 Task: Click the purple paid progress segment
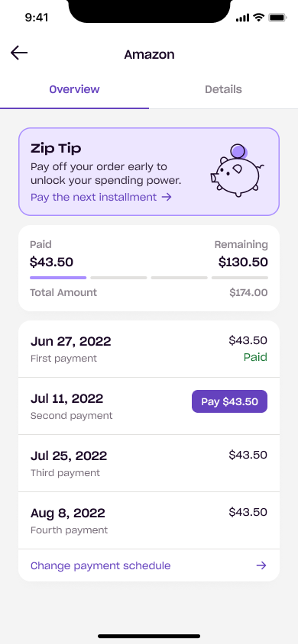click(58, 278)
